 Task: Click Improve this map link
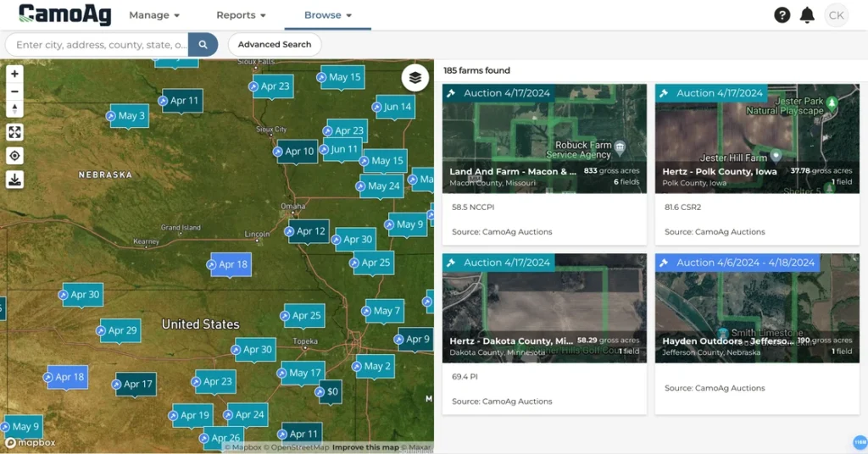click(365, 447)
